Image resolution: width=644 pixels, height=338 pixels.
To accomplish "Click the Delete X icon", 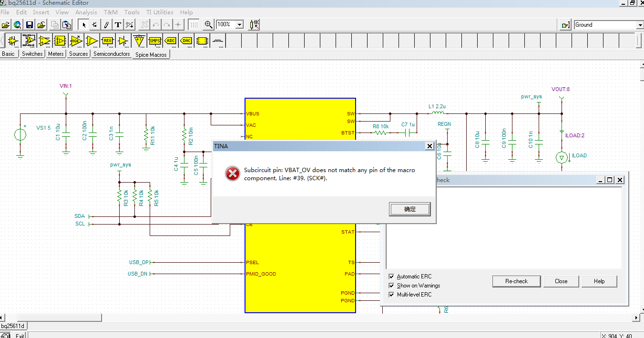I will [144, 25].
